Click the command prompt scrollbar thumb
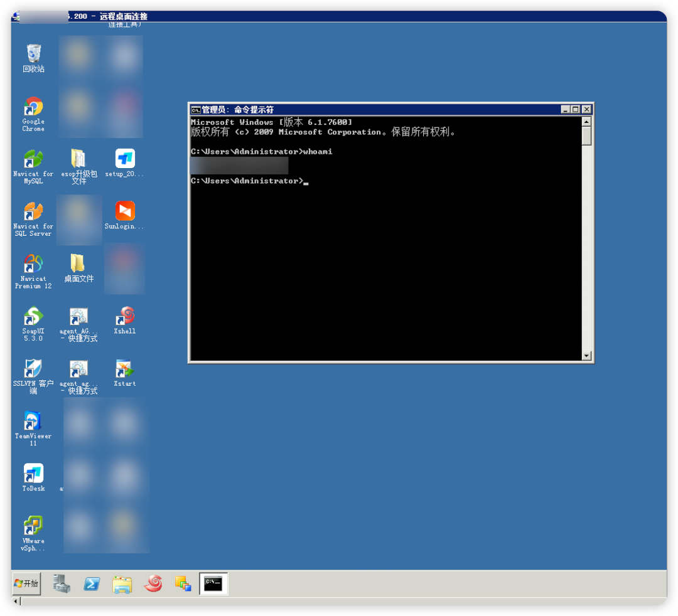678x616 pixels. click(x=586, y=136)
